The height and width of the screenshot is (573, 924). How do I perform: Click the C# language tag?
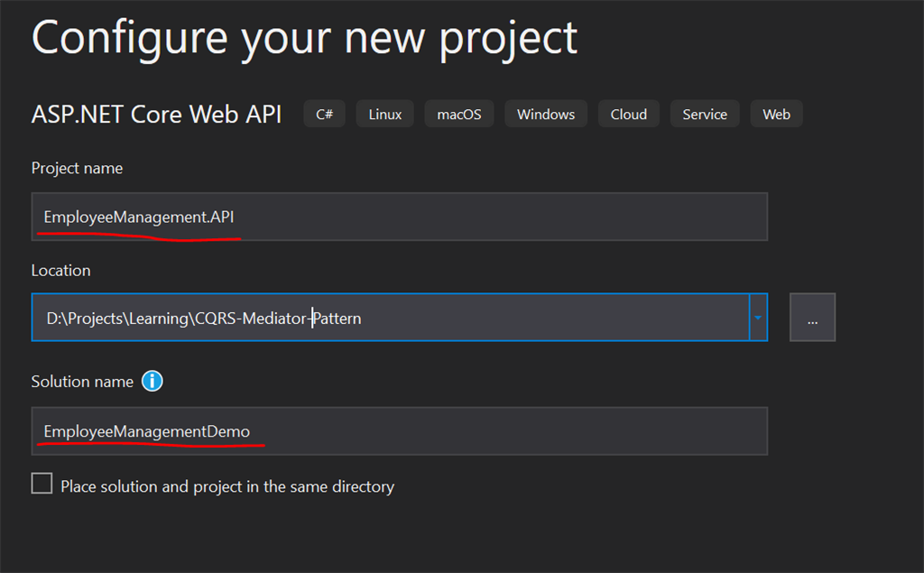[x=324, y=114]
